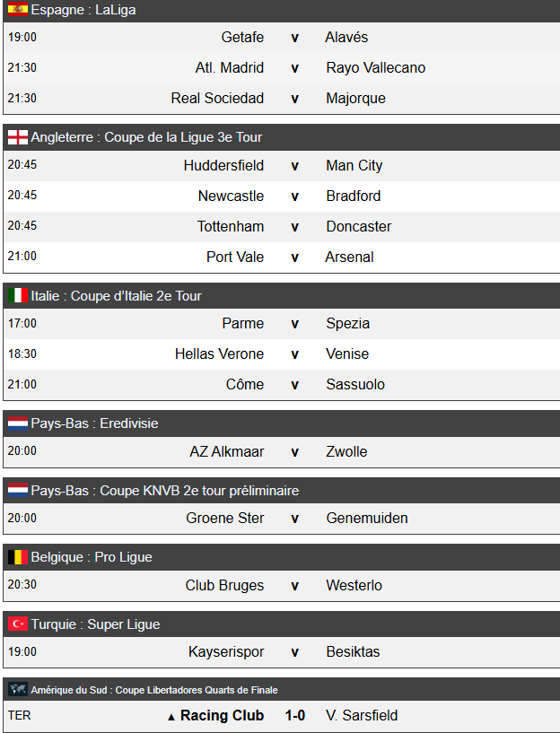Click the Belgium flag icon
560x733 pixels.
pyautogui.click(x=18, y=557)
